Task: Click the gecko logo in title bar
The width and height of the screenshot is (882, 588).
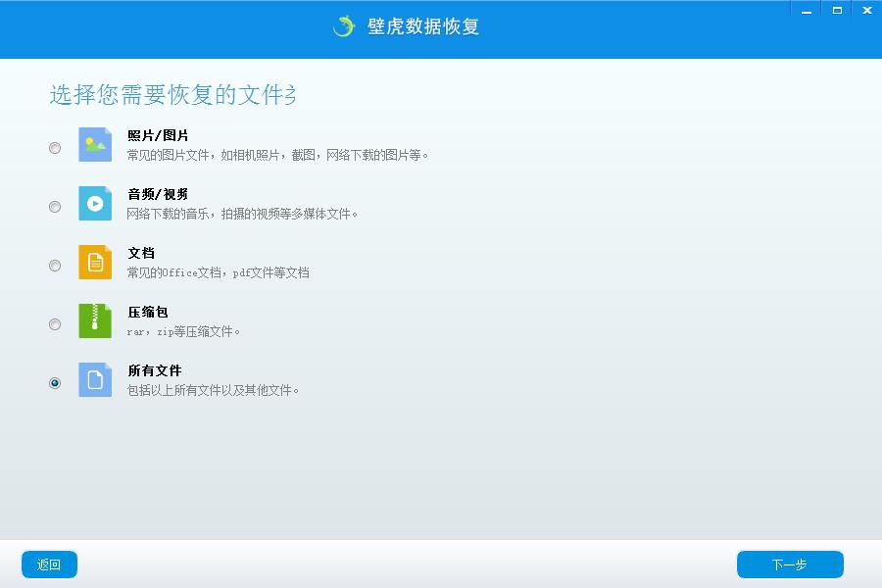Action: click(x=344, y=26)
